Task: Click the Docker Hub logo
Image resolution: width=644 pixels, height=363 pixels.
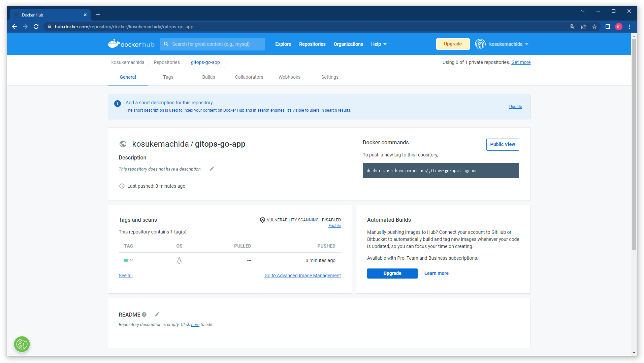Action: 131,44
